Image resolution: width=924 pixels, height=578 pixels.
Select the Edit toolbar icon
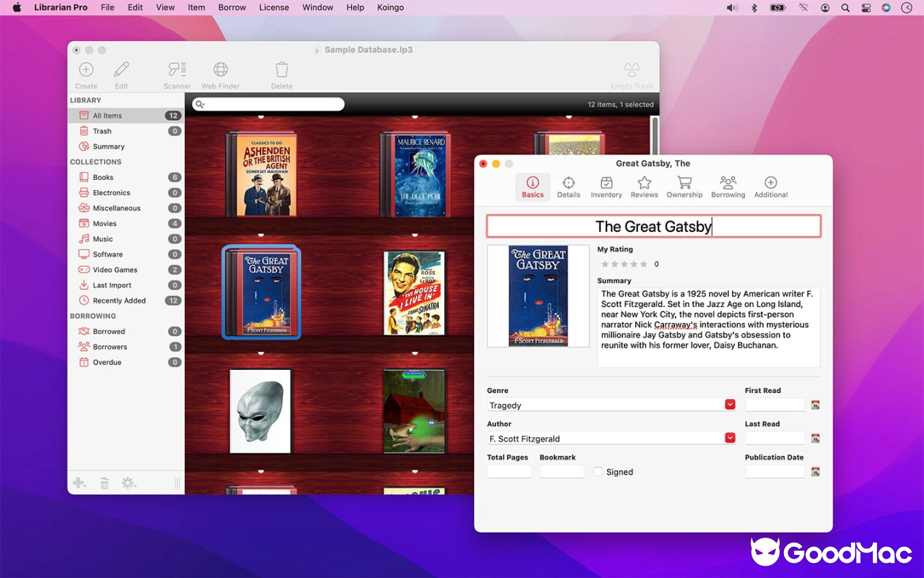(x=121, y=72)
